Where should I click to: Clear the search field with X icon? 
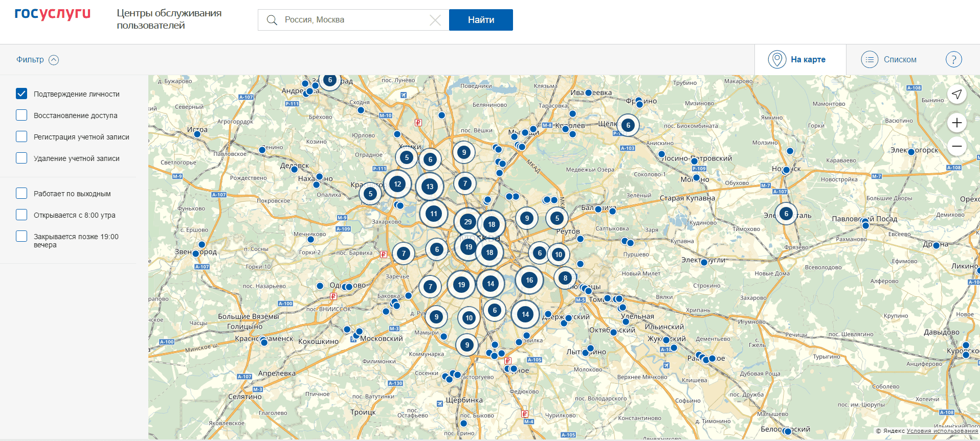[x=435, y=20]
